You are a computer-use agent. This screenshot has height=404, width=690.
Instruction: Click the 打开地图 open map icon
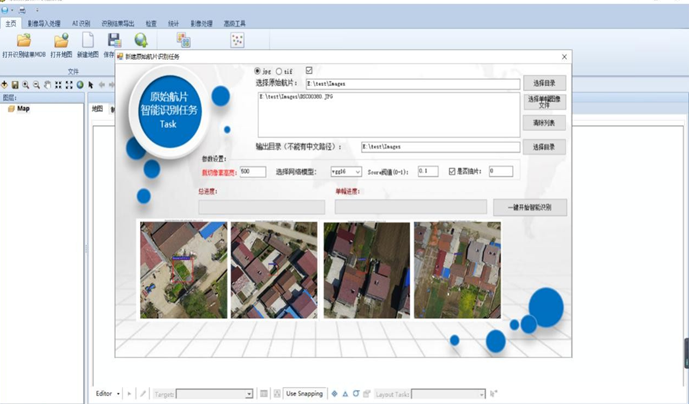tap(61, 40)
